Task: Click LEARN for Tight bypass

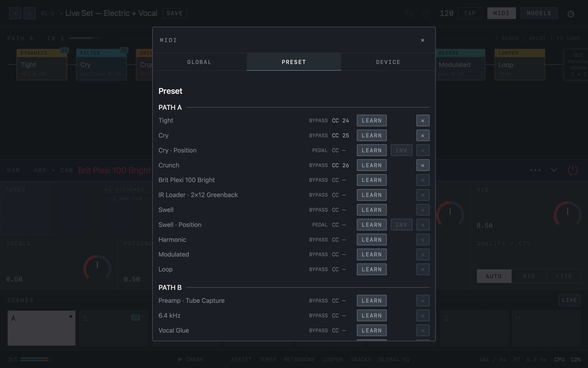Action: (372, 120)
